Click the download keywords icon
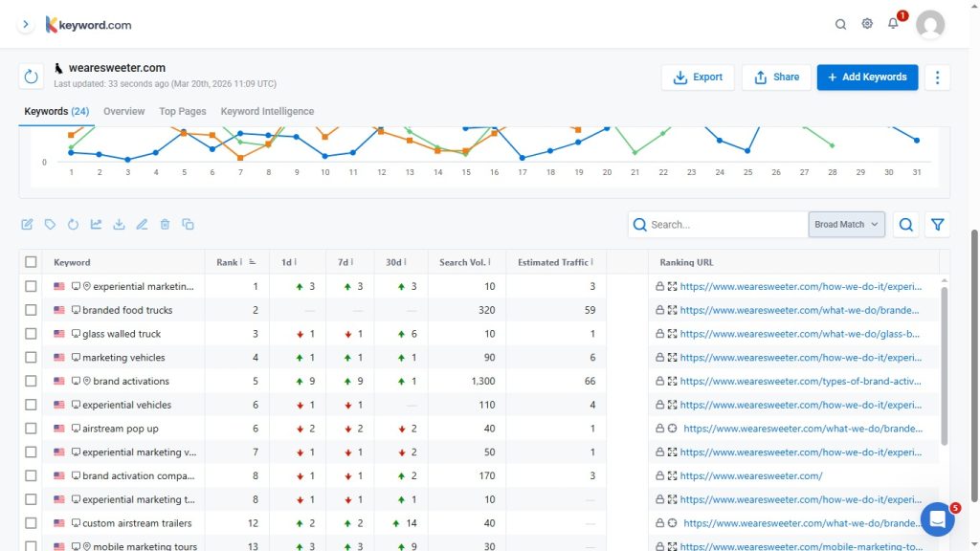Image resolution: width=980 pixels, height=551 pixels. [119, 224]
